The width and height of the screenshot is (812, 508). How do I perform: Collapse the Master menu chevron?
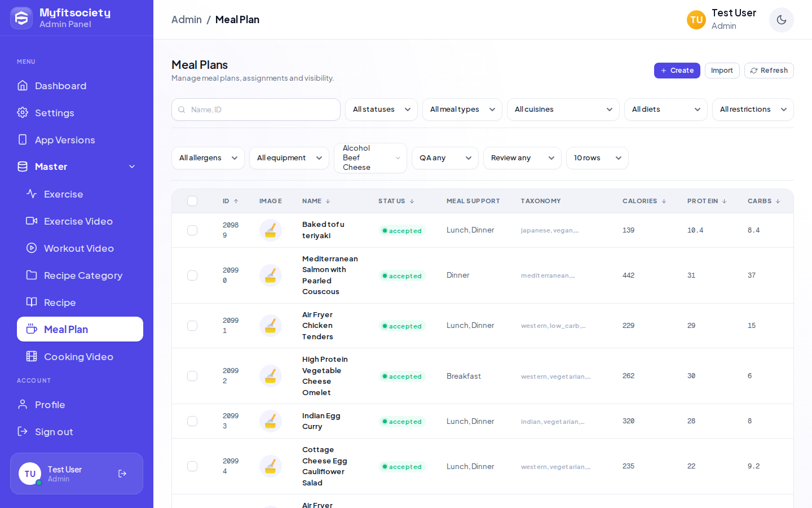(x=132, y=167)
